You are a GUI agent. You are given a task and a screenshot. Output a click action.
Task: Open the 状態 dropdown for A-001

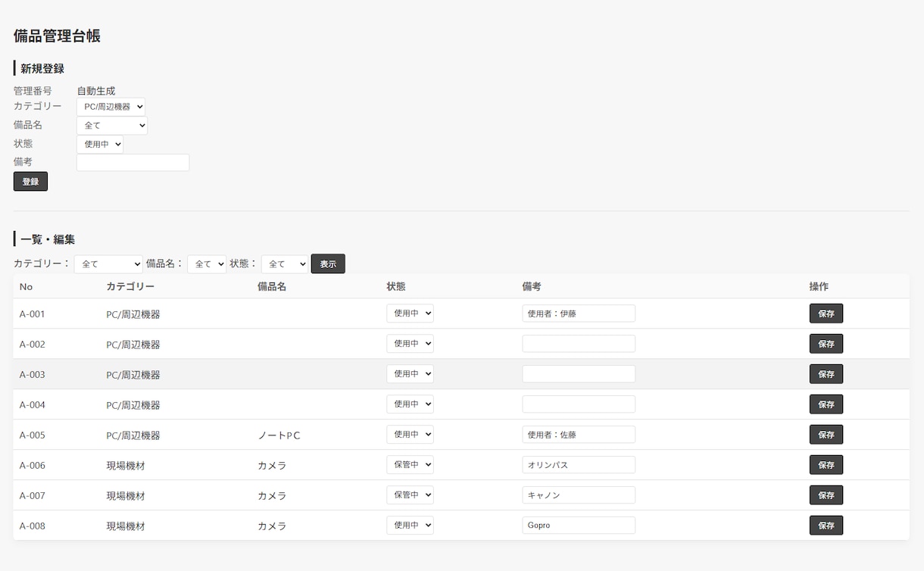pos(410,314)
